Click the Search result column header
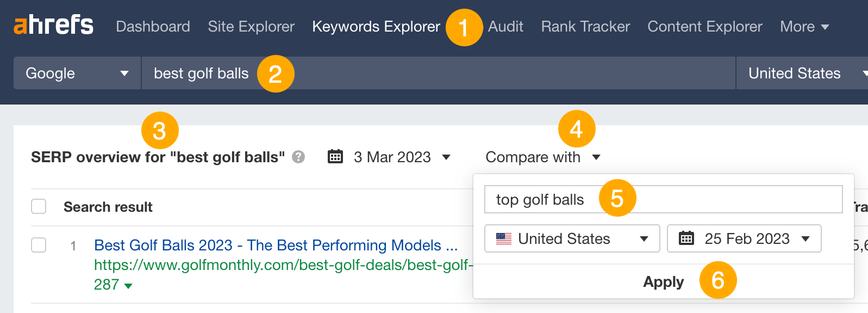 (108, 207)
